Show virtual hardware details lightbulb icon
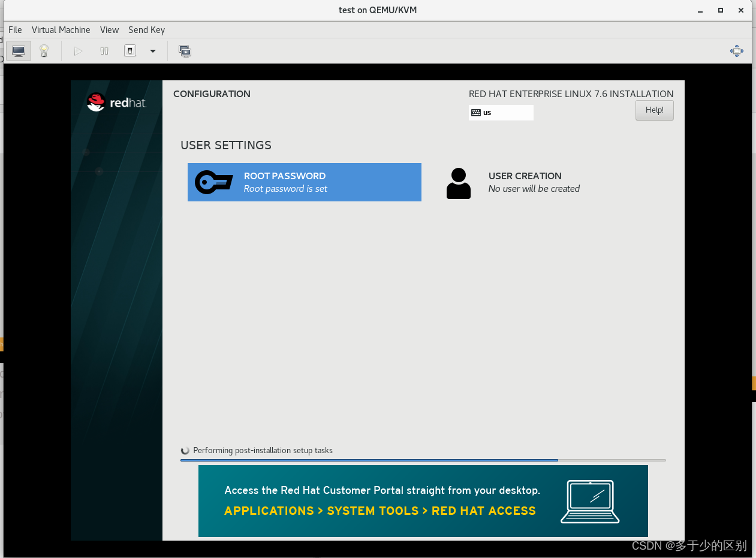 (x=44, y=51)
